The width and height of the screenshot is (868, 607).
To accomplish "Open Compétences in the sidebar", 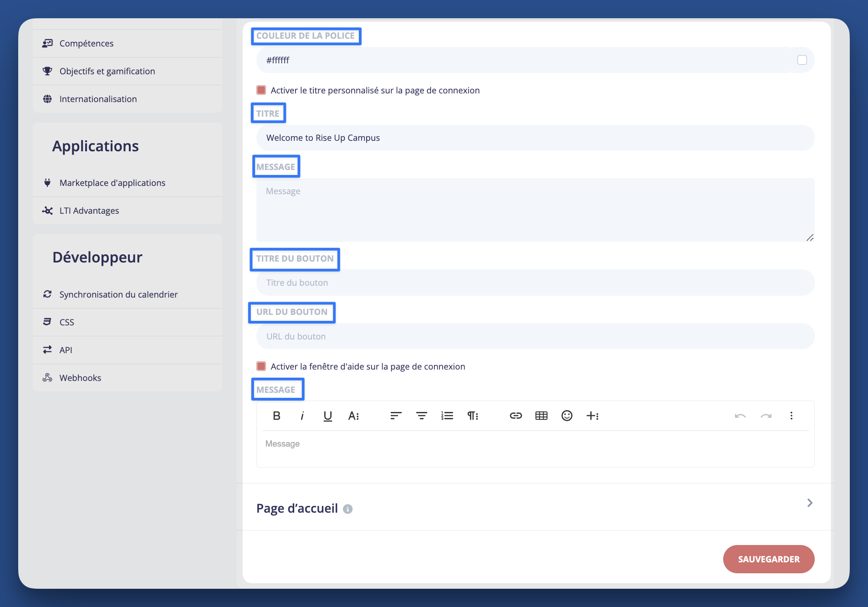I will (x=128, y=43).
